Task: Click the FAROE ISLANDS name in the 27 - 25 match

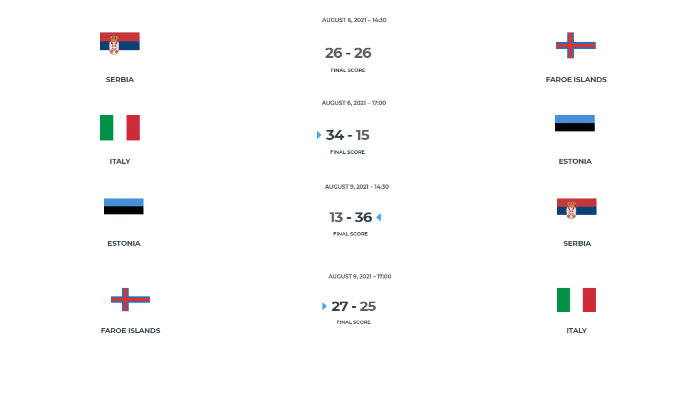Action: point(130,330)
